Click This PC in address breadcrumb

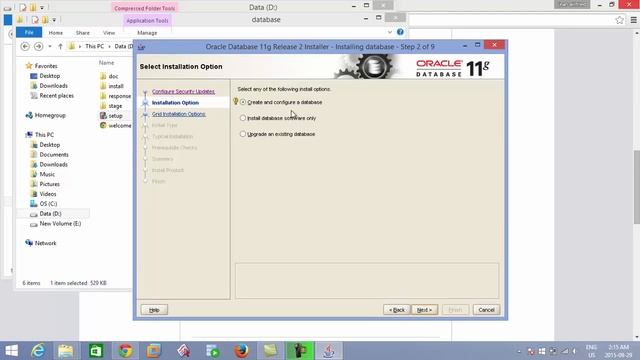94,47
